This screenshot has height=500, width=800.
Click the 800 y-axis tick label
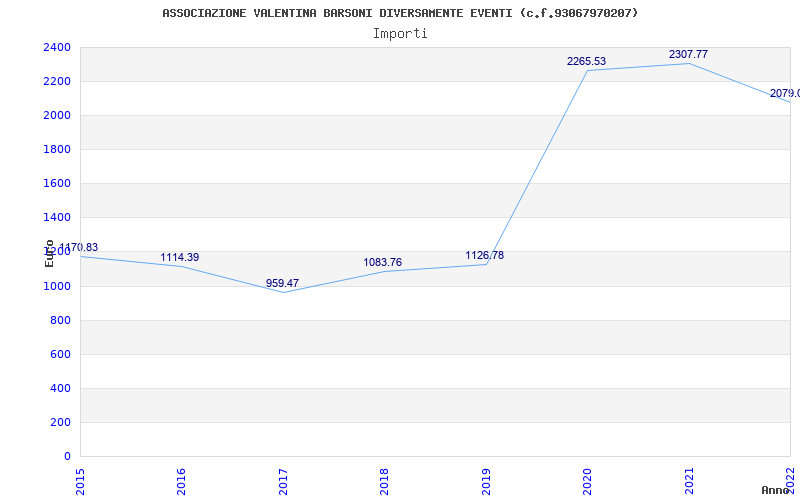[60, 320]
